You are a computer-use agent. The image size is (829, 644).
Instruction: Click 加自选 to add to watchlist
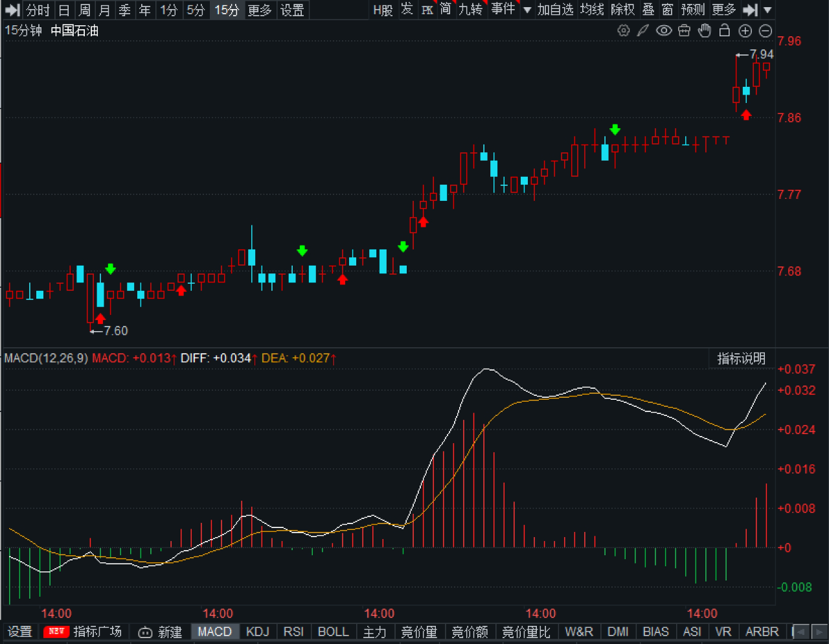[555, 10]
